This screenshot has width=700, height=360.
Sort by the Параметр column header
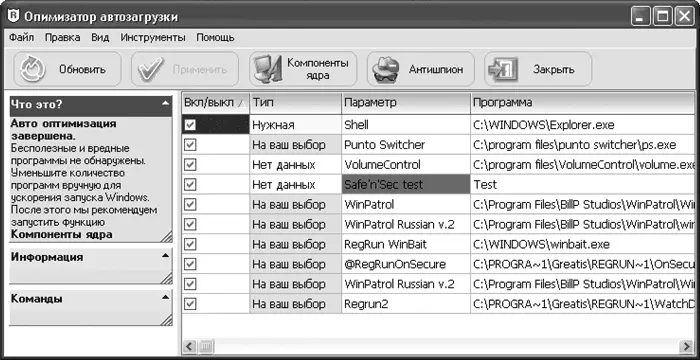[x=406, y=102]
